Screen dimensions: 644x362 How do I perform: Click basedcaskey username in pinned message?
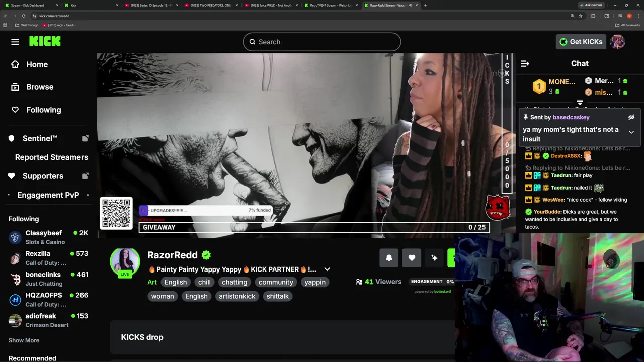point(571,117)
